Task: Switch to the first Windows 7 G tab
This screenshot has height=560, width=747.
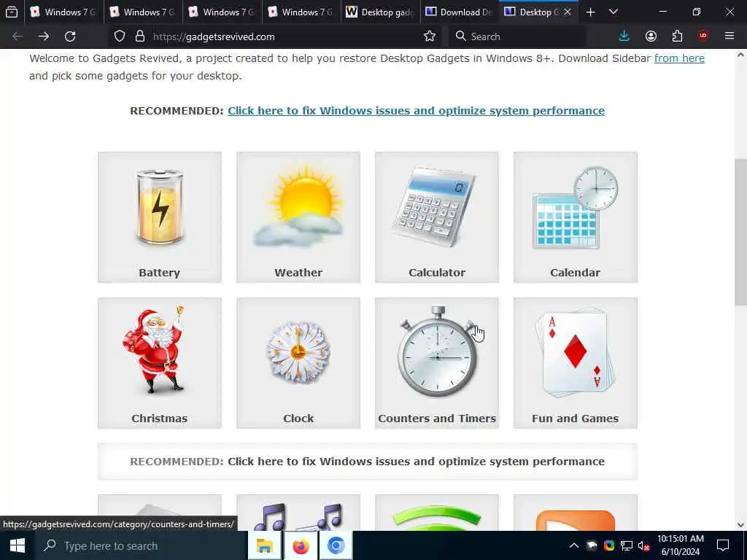Action: click(x=63, y=12)
